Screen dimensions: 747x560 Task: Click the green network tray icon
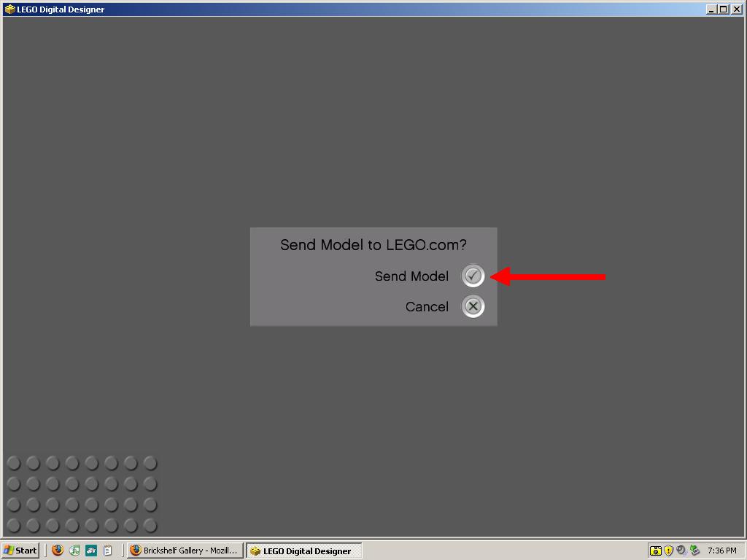click(x=694, y=550)
